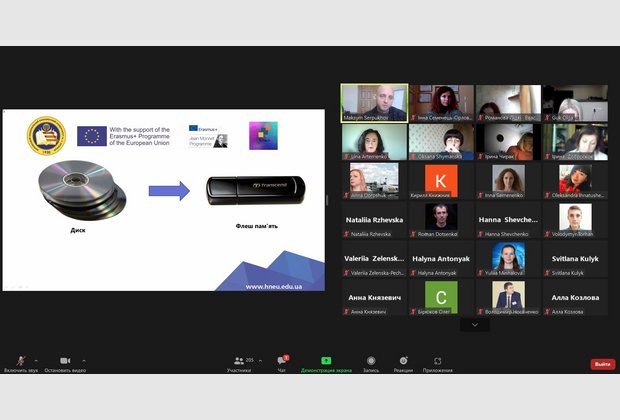Select Nataliia Rzhevska's name tile
This screenshot has height=420, width=620.
pyautogui.click(x=374, y=219)
